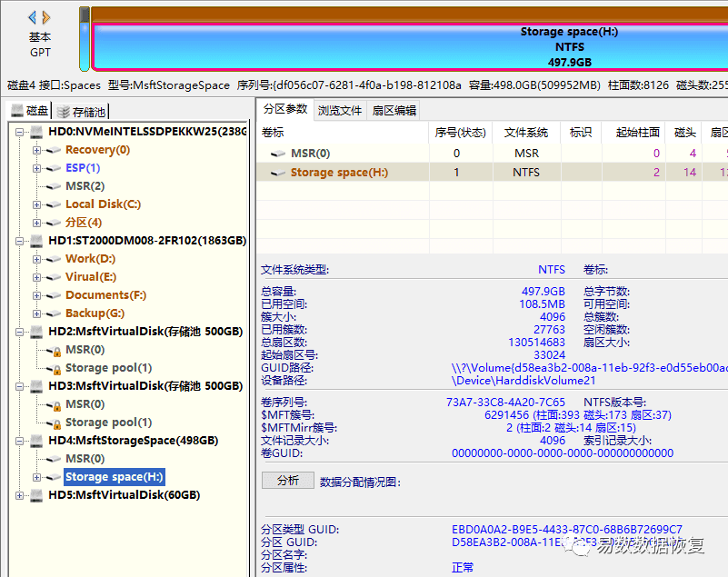Select ESP(1) partition in tree
This screenshot has width=728, height=577.
tap(83, 168)
